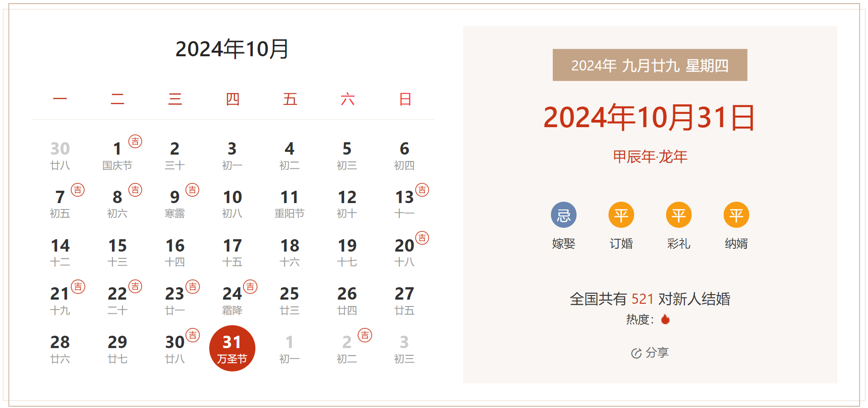Select October 16 十四
This screenshot has height=408, width=868.
175,252
